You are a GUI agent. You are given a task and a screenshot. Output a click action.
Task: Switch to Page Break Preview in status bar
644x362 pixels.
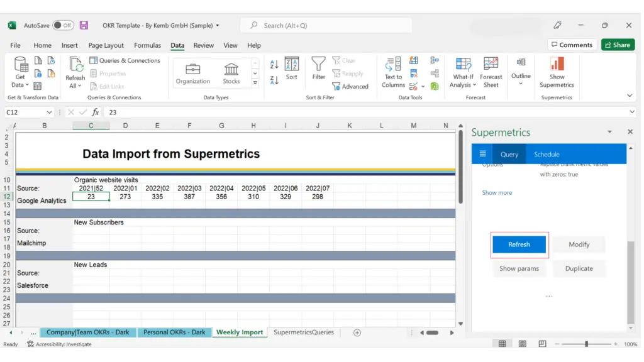click(542, 344)
